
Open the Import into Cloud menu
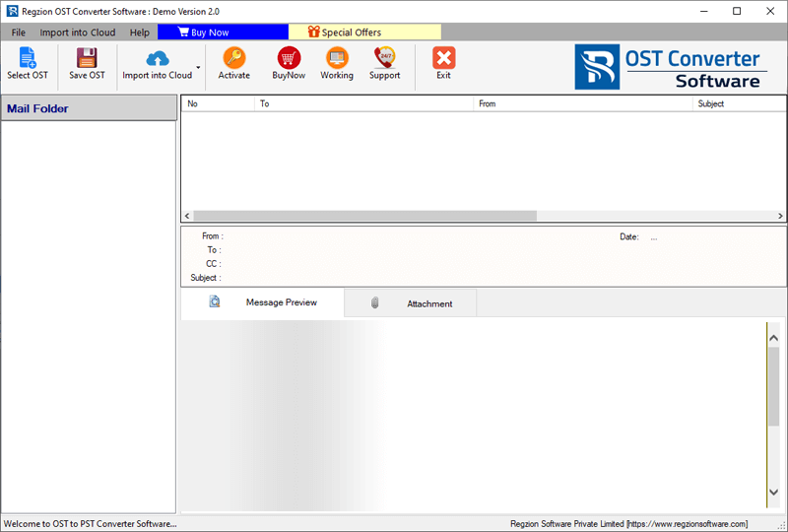pyautogui.click(x=77, y=33)
